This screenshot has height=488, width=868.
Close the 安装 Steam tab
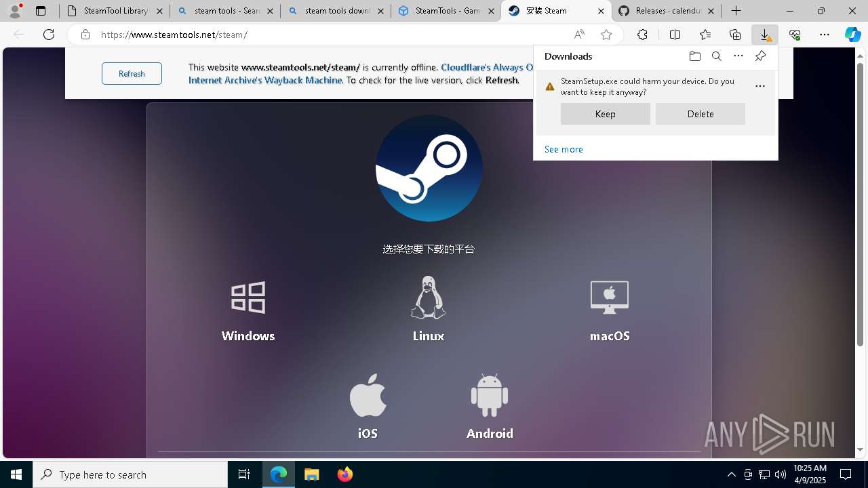tap(601, 11)
